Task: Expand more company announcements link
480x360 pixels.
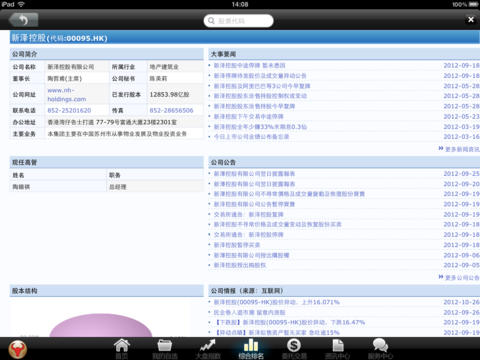Action: coord(459,277)
